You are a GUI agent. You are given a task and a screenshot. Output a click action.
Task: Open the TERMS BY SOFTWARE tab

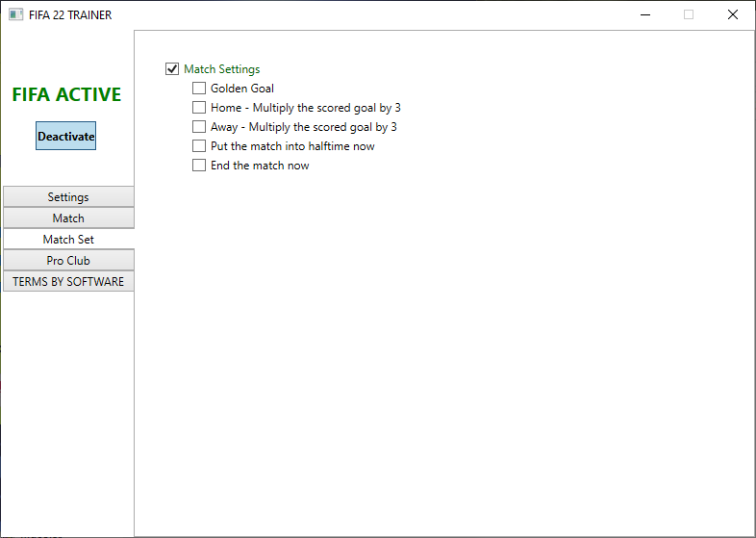click(68, 282)
